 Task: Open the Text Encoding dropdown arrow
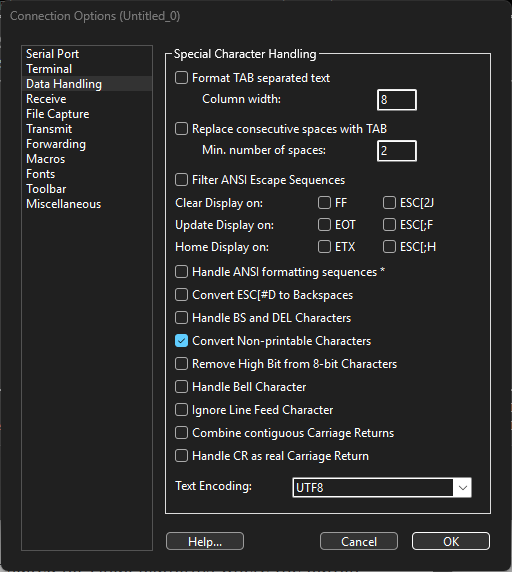tap(462, 487)
